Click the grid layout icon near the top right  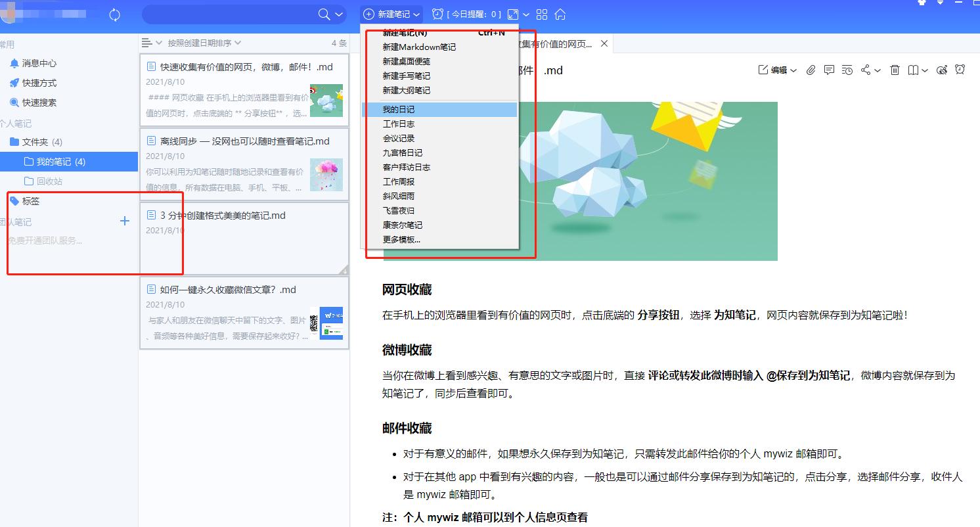point(541,14)
